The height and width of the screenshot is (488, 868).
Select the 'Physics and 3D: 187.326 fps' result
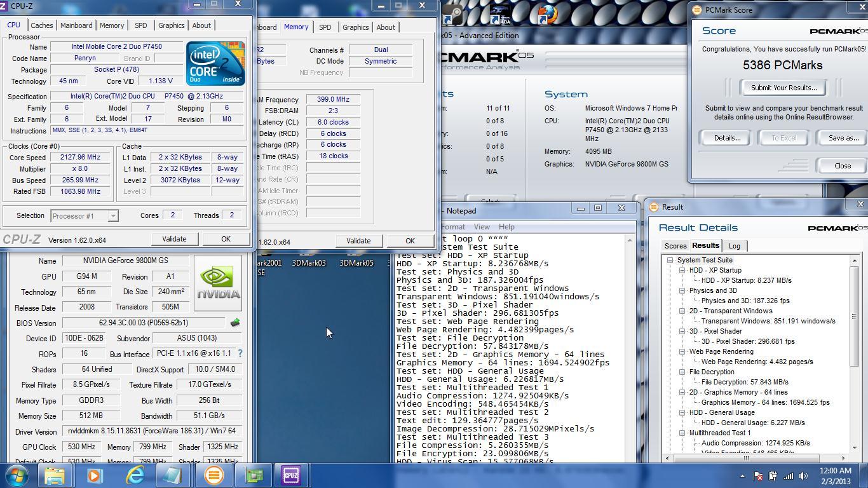(x=745, y=301)
